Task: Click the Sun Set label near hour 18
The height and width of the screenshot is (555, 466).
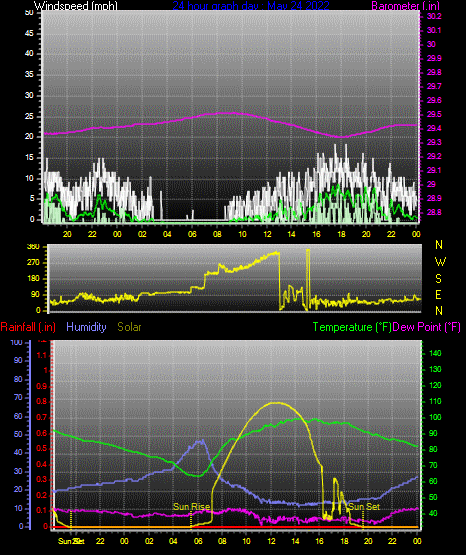Action: pos(364,507)
